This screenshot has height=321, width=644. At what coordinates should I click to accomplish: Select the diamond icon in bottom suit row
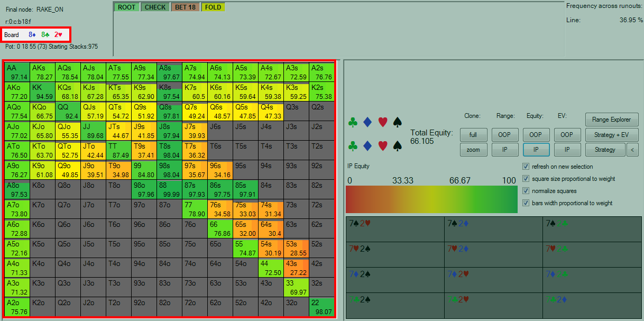click(368, 145)
